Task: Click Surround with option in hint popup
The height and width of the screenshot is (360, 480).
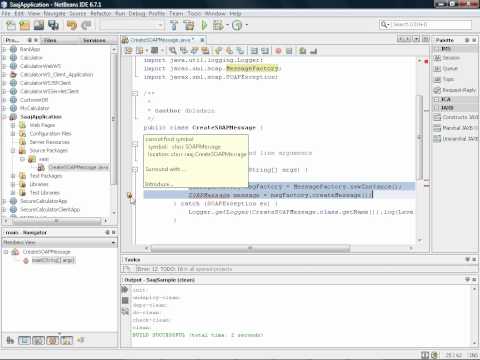Action: [x=166, y=169]
